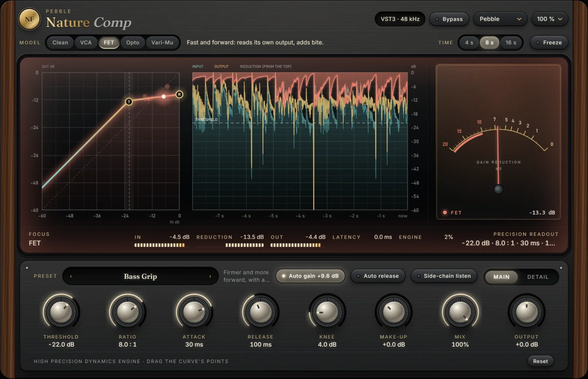This screenshot has height=379, width=588.
Task: Select the Vari-Mu compressor model
Action: coord(162,43)
